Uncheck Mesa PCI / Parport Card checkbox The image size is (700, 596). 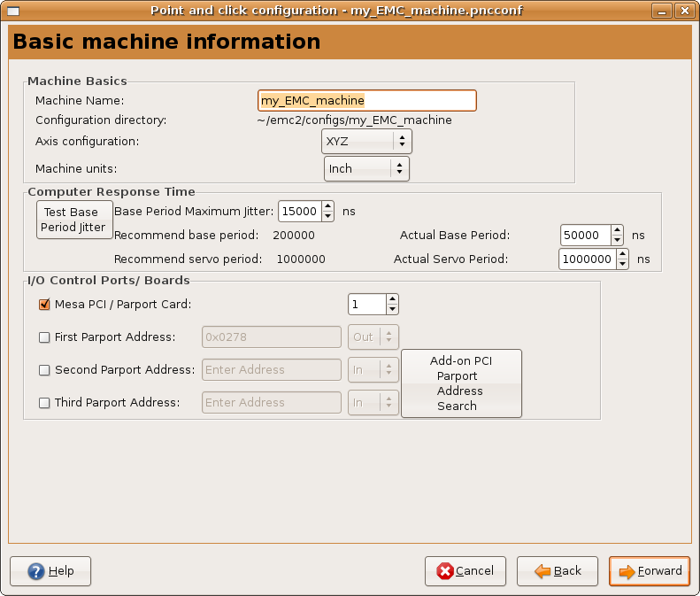tap(45, 305)
